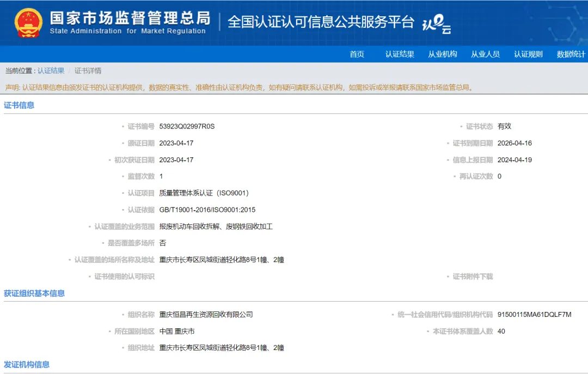Click the report date 2024-04-19
Image resolution: width=588 pixels, height=374 pixels.
click(514, 160)
